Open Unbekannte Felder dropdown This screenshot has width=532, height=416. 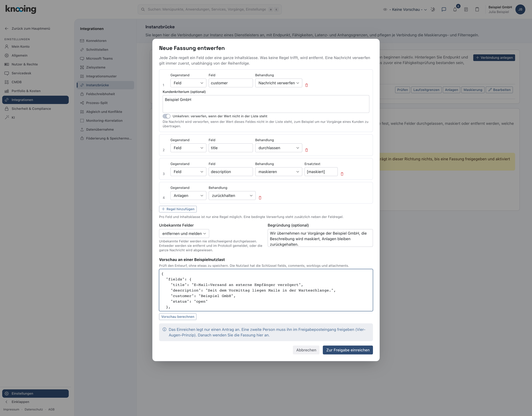184,234
